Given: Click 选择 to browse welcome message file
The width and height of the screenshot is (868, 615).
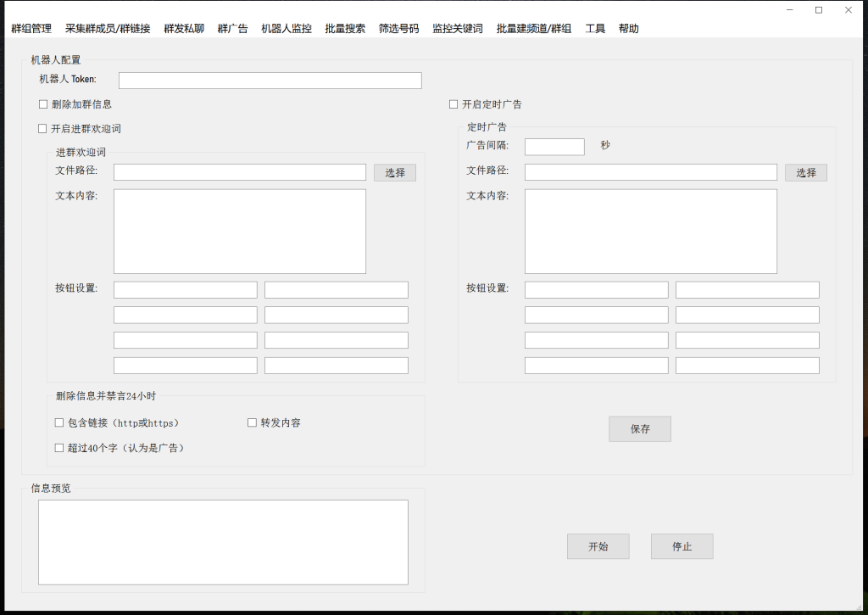Looking at the screenshot, I should click(394, 172).
